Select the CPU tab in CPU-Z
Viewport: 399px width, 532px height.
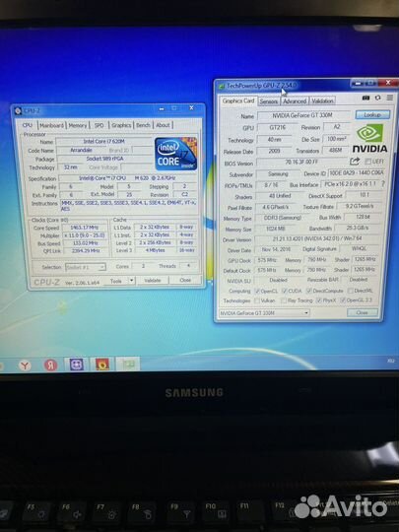click(x=28, y=125)
